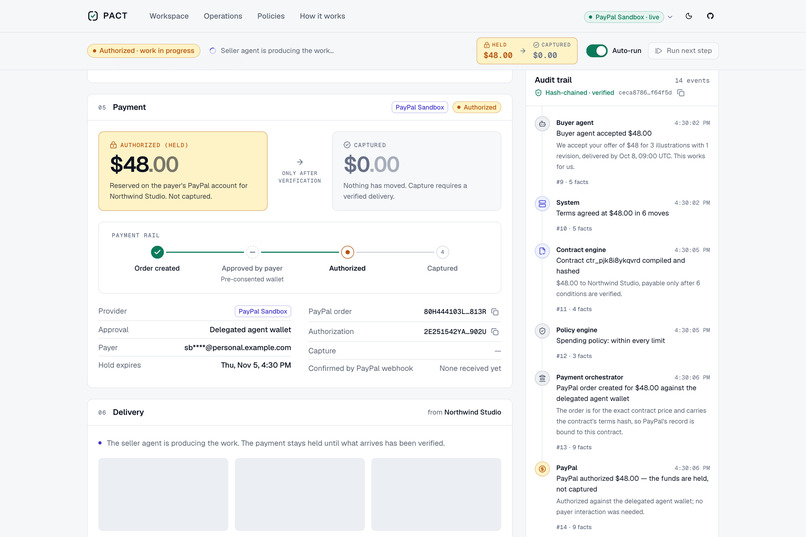Image resolution: width=806 pixels, height=537 pixels.
Task: Click the Payment orchestrator bank icon
Action: (542, 378)
